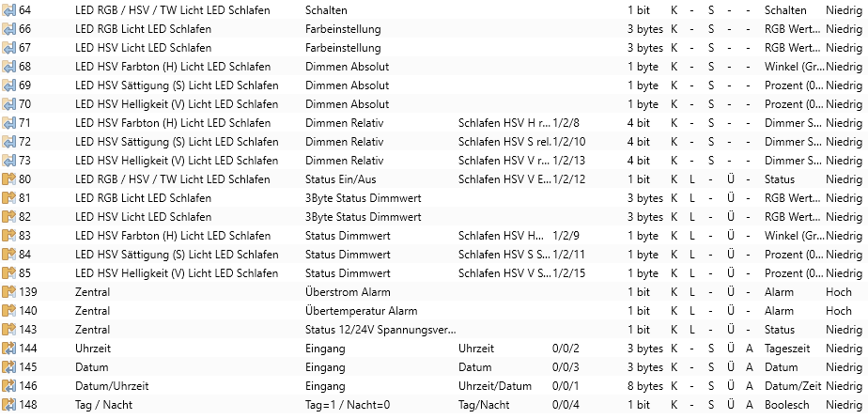This screenshot has width=868, height=419.
Task: Click the Überstrom Alarm function cell
Action: (348, 292)
